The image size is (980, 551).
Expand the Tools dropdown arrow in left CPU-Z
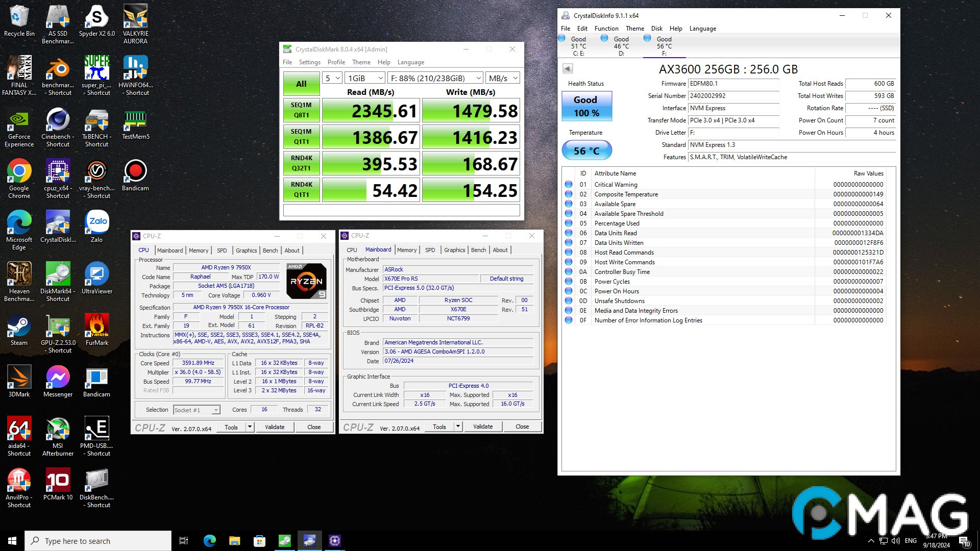[250, 427]
